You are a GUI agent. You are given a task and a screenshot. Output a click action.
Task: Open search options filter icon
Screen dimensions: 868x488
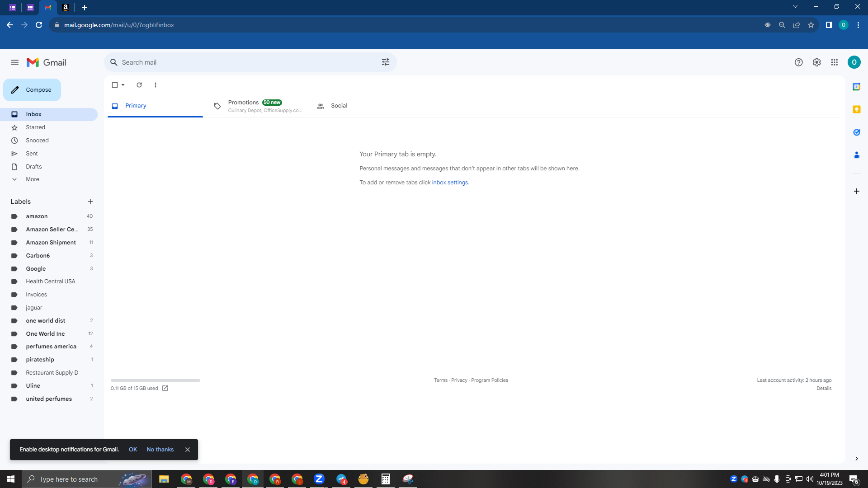coord(386,62)
